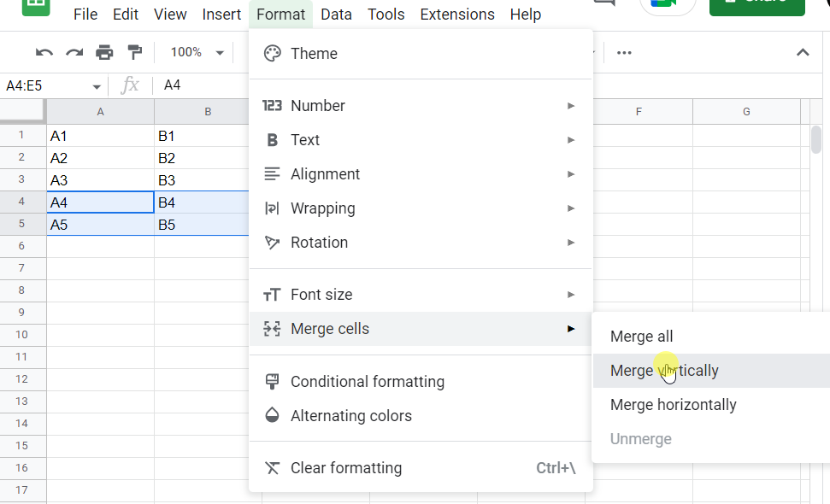Click the Wrapping icon in Format menu

click(x=273, y=208)
